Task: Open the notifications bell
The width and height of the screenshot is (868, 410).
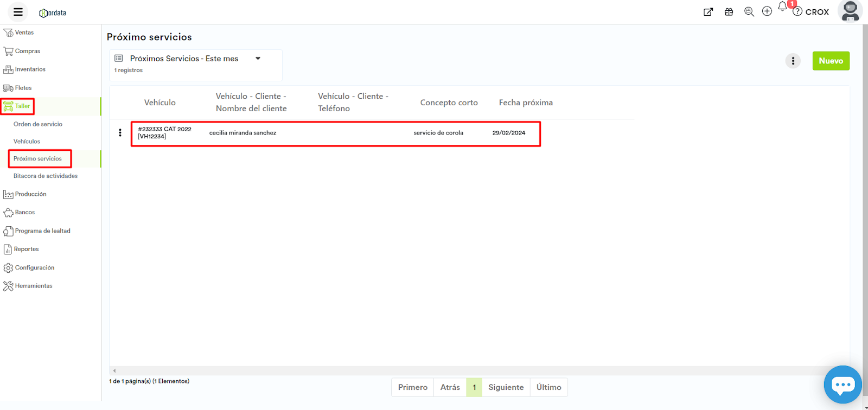Action: tap(782, 7)
